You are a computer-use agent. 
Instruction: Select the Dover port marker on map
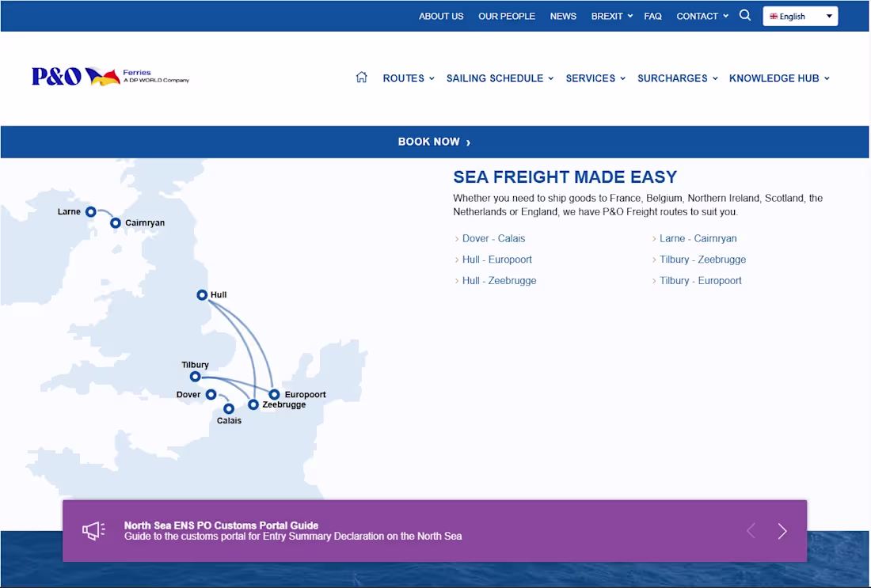tap(211, 394)
